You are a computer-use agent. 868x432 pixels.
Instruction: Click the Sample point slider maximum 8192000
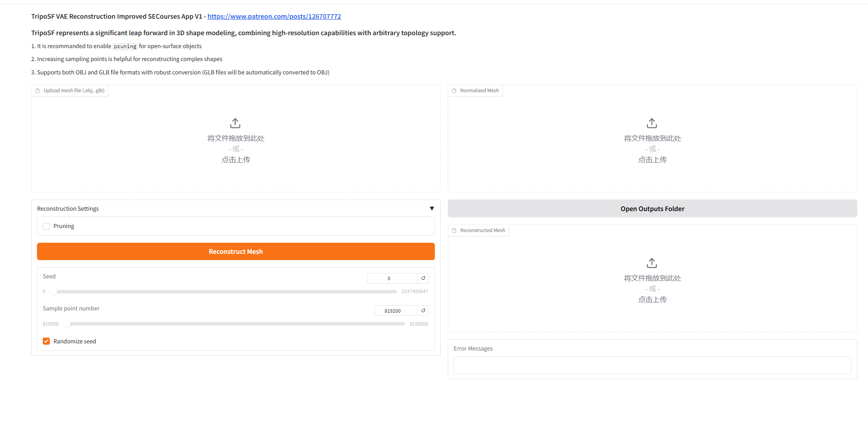(419, 324)
